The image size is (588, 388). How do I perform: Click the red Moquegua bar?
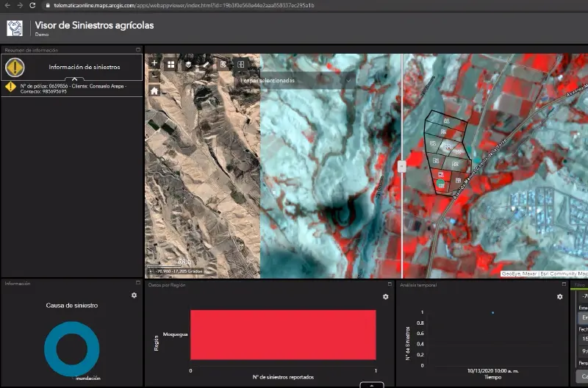point(283,334)
